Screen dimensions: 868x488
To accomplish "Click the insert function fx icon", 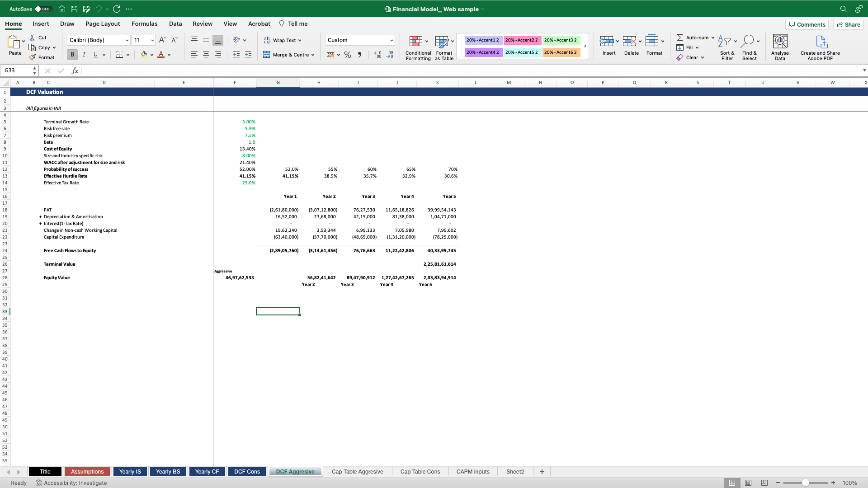I will [x=75, y=70].
